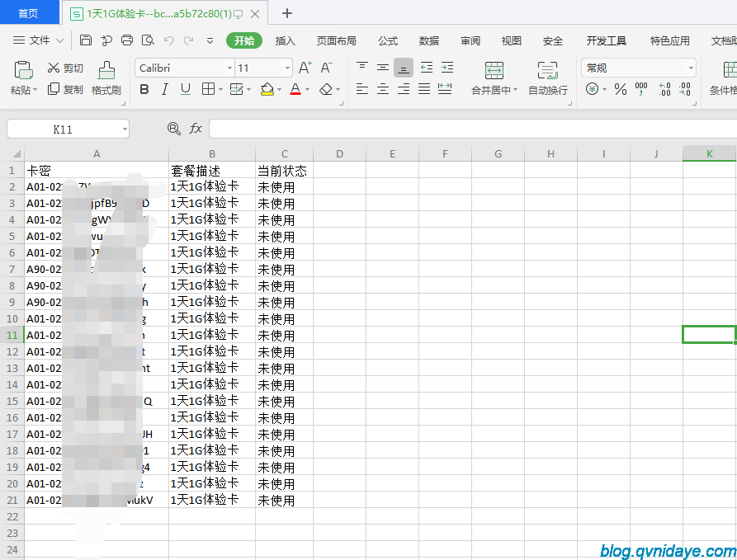Image resolution: width=737 pixels, height=560 pixels.
Task: Click the Print icon in quick toolbar
Action: (127, 40)
